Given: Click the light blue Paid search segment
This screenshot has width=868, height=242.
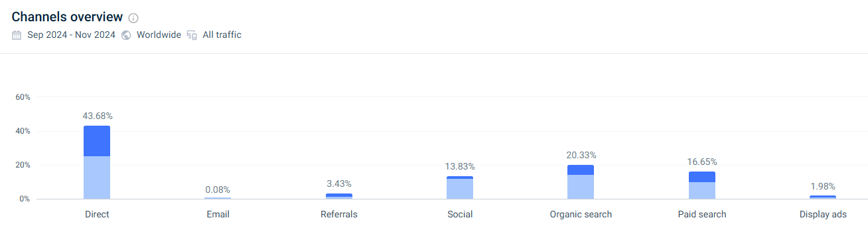Looking at the screenshot, I should [702, 190].
